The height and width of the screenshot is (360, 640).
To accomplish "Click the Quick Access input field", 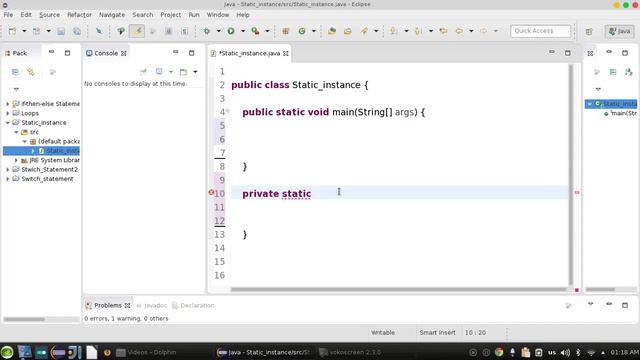I will tap(540, 31).
